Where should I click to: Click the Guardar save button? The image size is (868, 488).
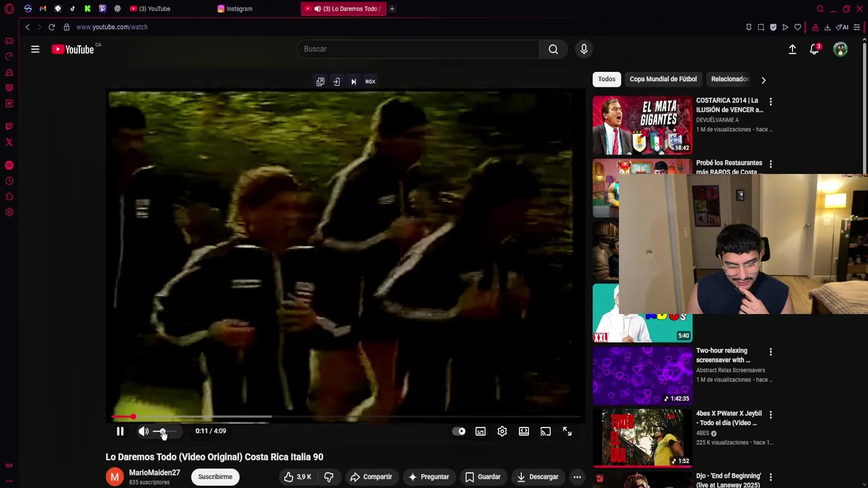482,477
